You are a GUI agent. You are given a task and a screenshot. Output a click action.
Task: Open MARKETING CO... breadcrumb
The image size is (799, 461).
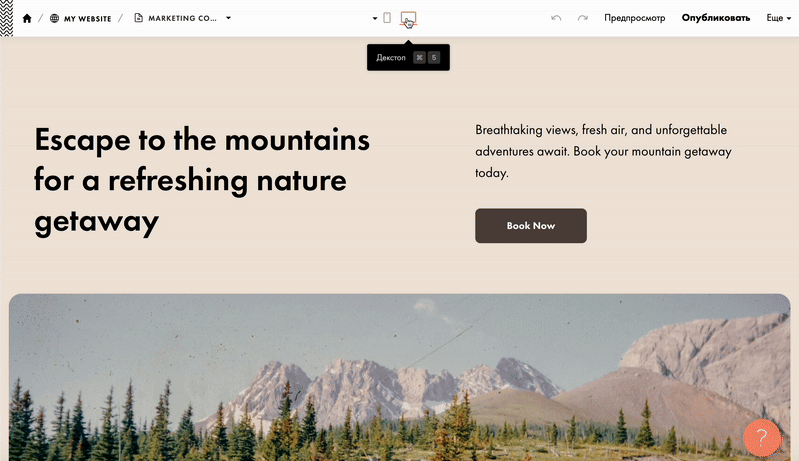(182, 18)
